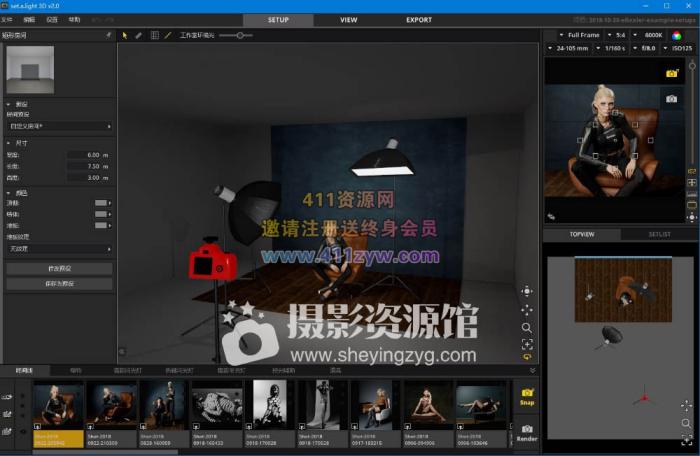
Task: Switch to the EXPORT tab
Action: 419,19
